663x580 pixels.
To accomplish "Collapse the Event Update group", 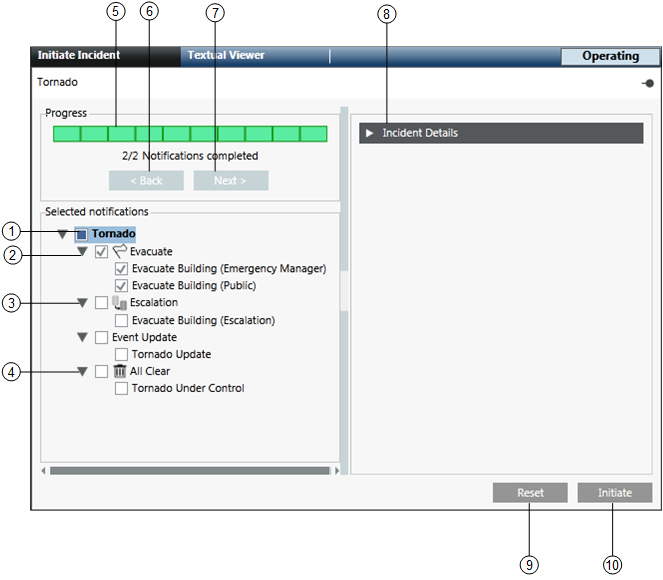I will tap(83, 338).
